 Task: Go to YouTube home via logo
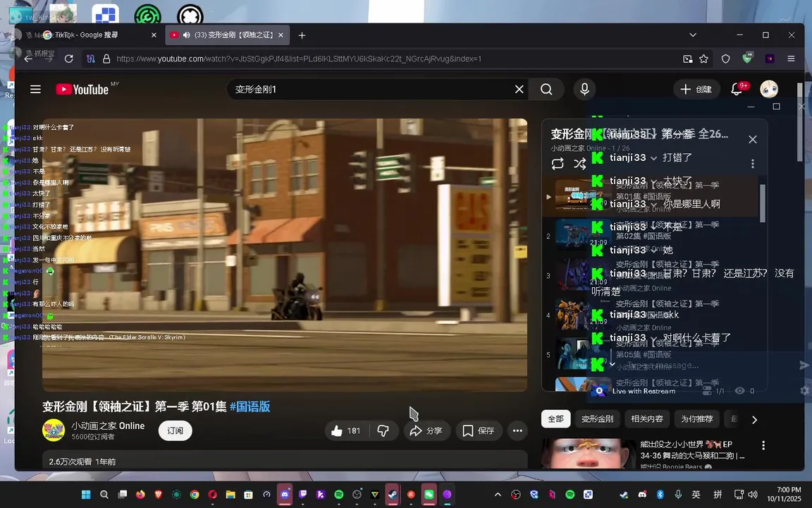click(x=82, y=89)
